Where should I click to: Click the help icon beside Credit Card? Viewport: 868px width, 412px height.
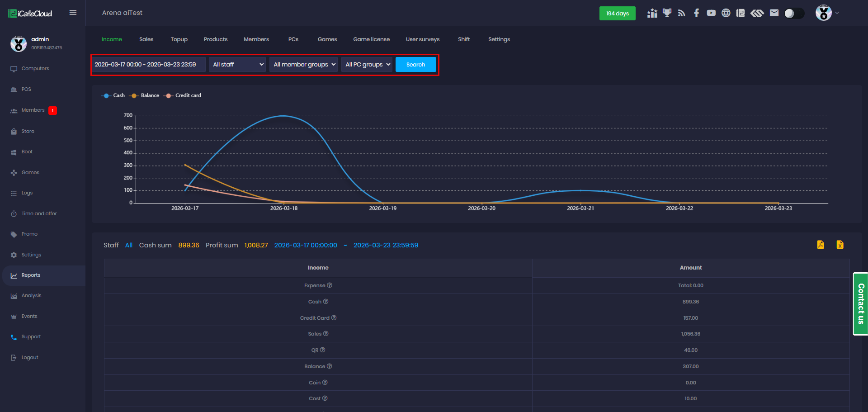click(x=334, y=318)
